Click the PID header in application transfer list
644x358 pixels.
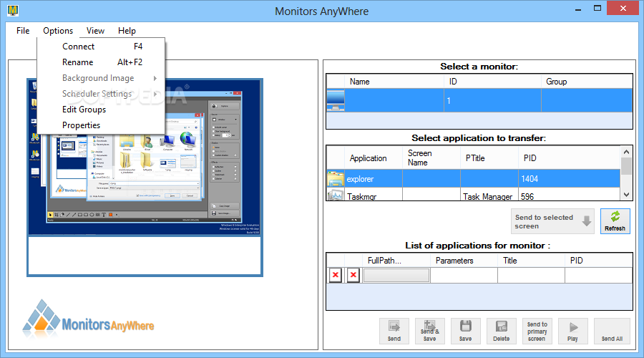tap(570, 158)
